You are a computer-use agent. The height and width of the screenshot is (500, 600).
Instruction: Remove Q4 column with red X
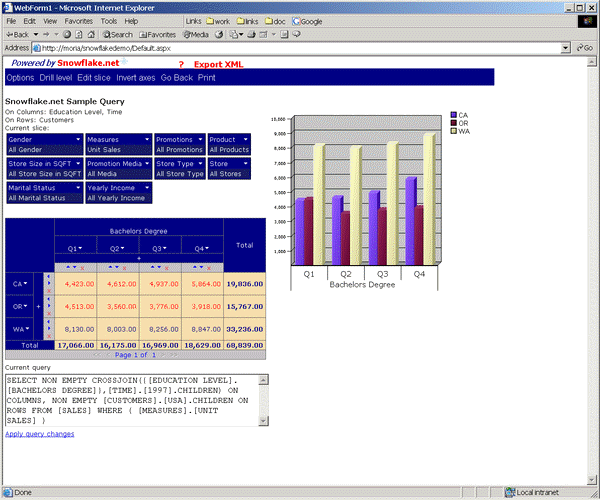click(209, 268)
